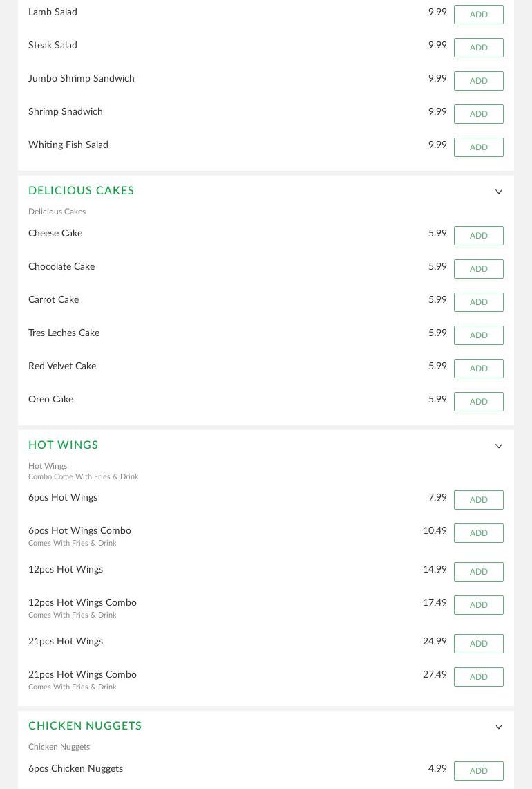Add 6pcs Hot Wings Combo

point(478,533)
